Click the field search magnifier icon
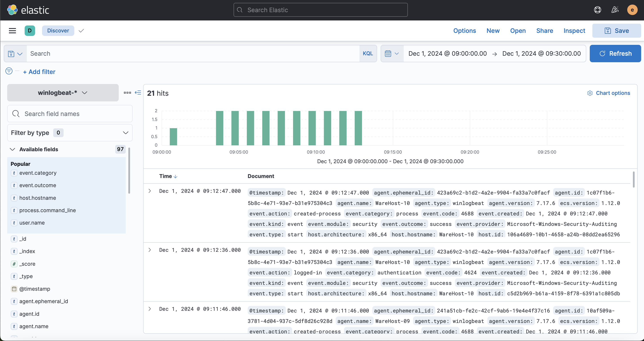This screenshot has width=644, height=341. 16,114
